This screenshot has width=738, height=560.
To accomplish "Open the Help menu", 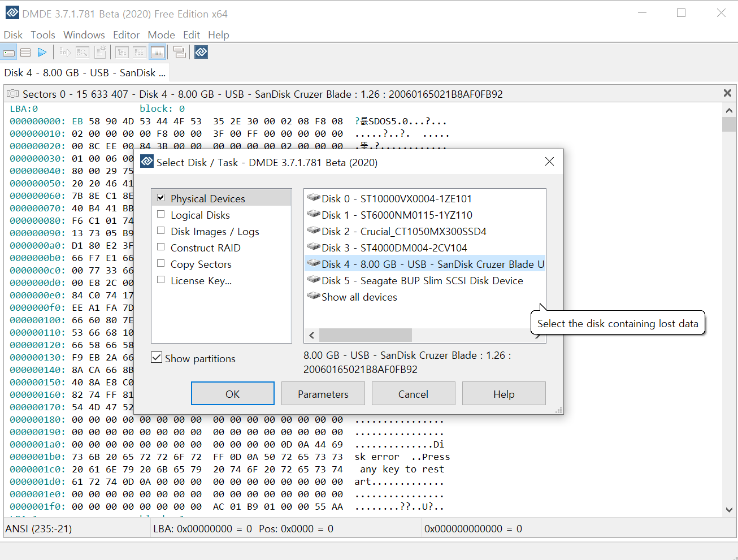I will pyautogui.click(x=219, y=35).
